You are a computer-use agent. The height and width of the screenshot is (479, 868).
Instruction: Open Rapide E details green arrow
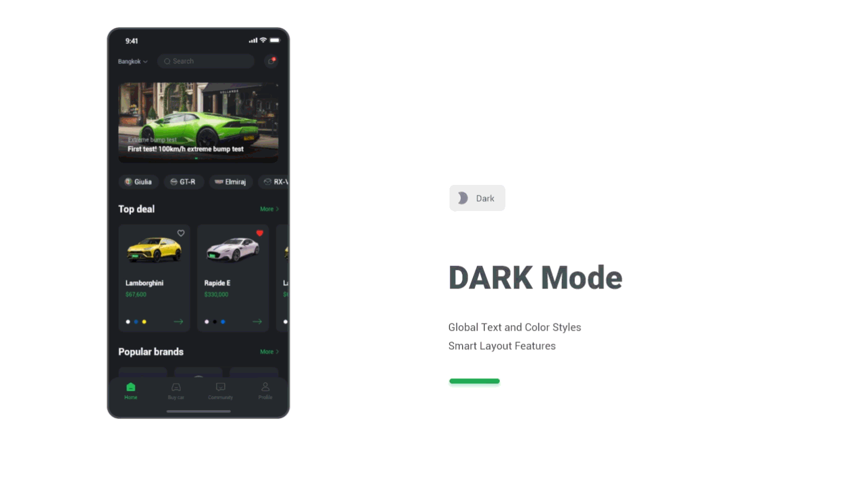coord(257,321)
